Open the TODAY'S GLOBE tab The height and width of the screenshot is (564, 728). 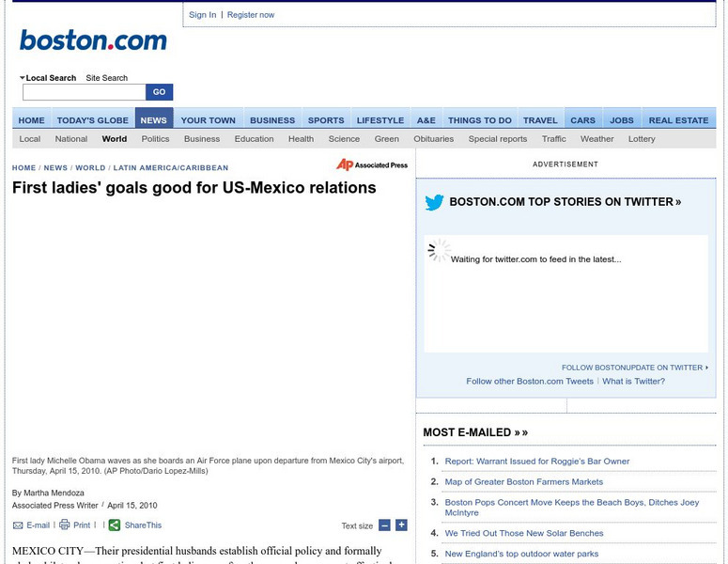[93, 120]
